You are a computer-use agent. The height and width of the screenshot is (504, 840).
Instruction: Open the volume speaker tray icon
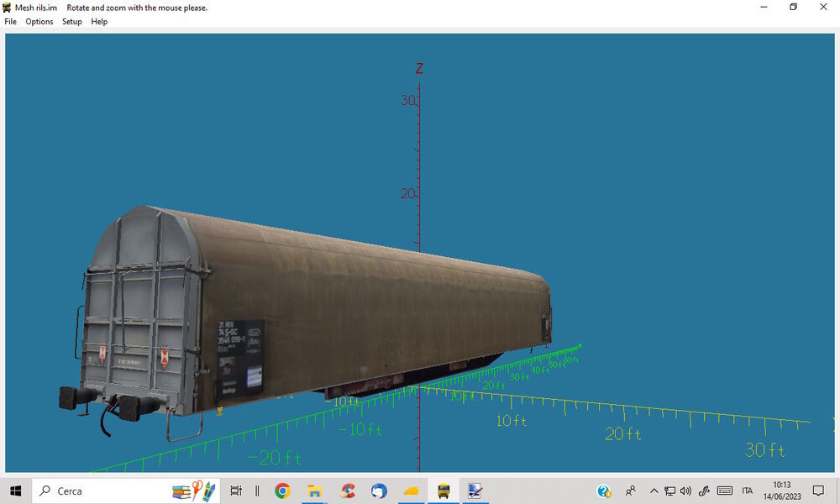(x=685, y=491)
